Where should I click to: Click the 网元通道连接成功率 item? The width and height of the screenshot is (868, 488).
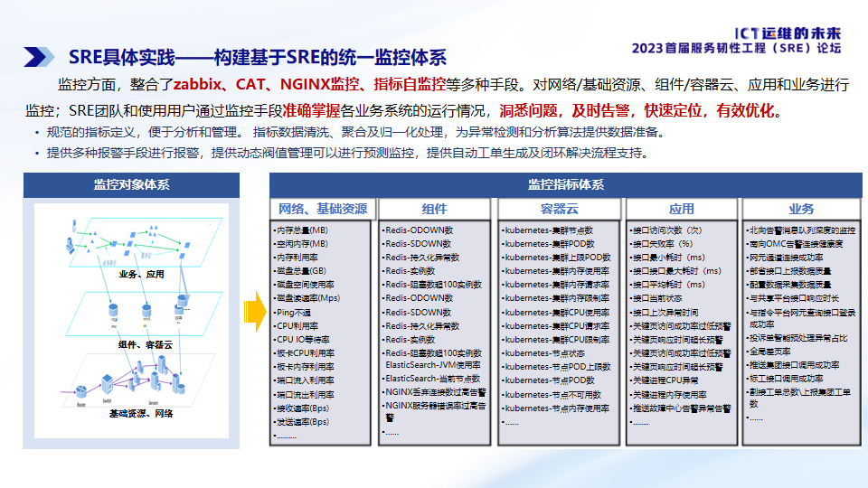[785, 258]
